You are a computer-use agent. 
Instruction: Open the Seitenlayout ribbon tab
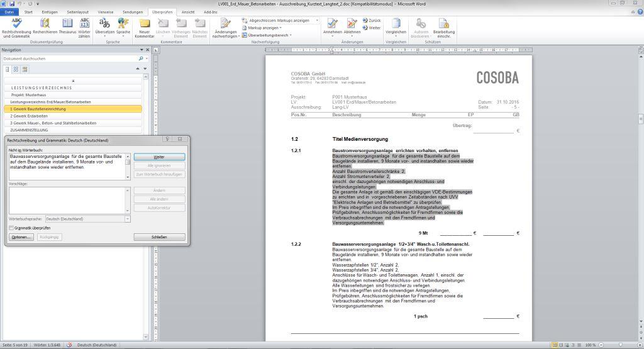tap(77, 12)
